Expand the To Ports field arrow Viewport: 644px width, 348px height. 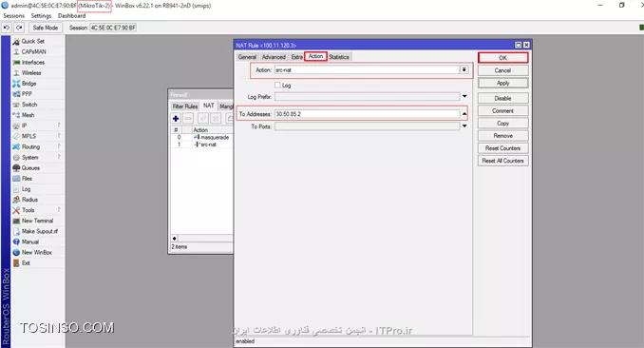(x=464, y=126)
